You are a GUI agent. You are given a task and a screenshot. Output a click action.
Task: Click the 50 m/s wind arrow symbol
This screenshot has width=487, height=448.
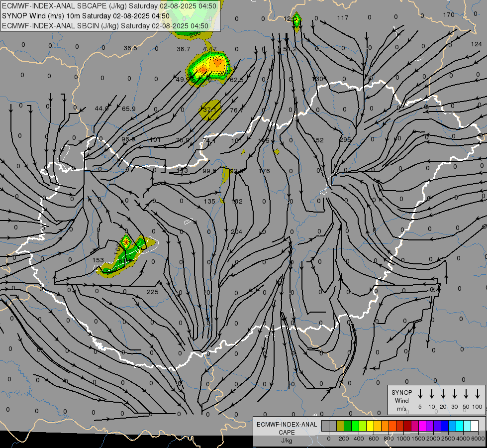tap(466, 394)
